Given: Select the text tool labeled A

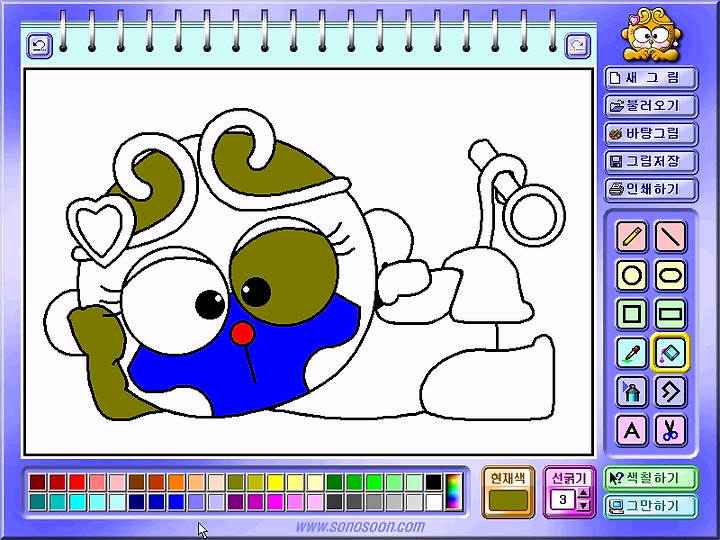Looking at the screenshot, I should pyautogui.click(x=631, y=430).
